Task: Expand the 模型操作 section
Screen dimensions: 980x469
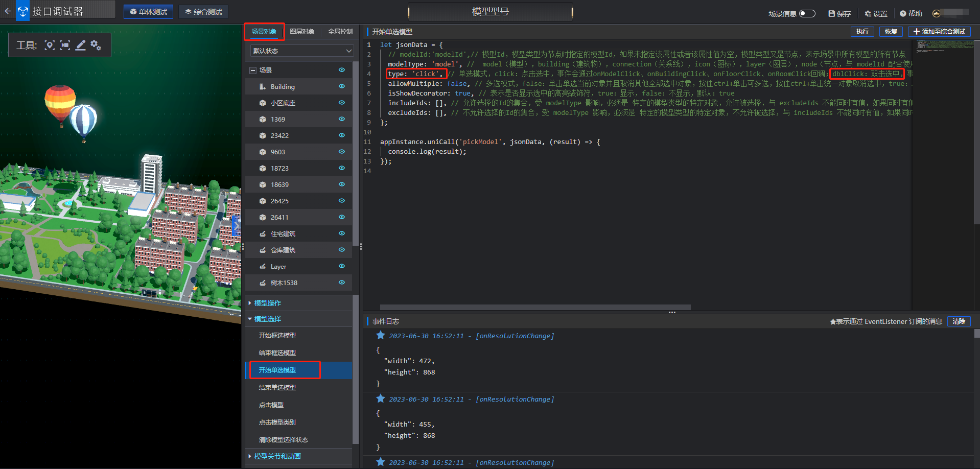Action: pos(267,303)
